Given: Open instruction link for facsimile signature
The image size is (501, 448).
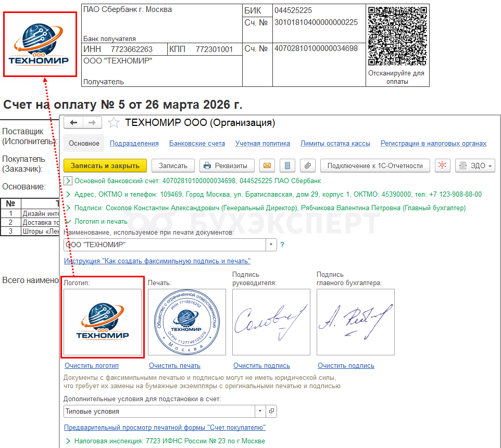Looking at the screenshot, I should coord(157,261).
